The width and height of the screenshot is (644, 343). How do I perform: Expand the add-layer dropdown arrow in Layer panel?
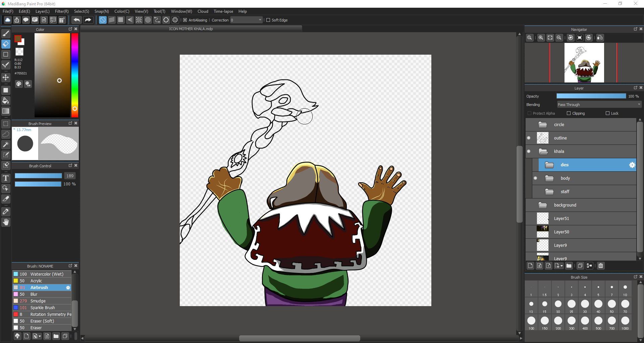[562, 266]
